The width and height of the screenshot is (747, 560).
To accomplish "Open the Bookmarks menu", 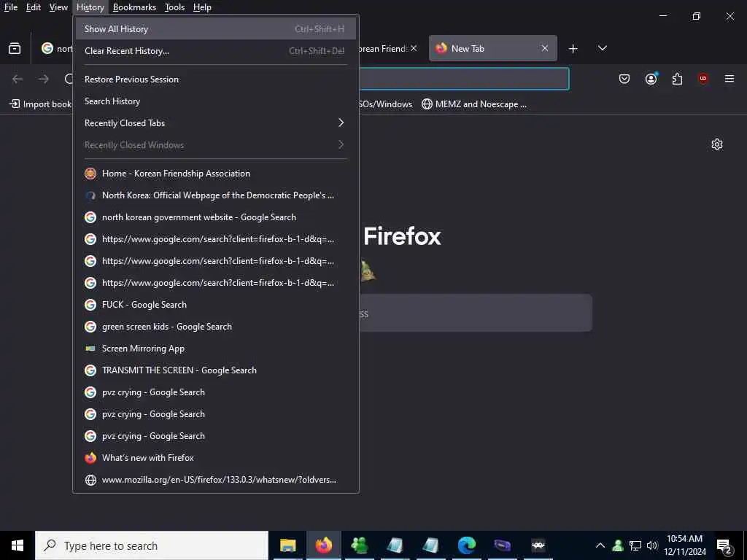I will point(134,7).
